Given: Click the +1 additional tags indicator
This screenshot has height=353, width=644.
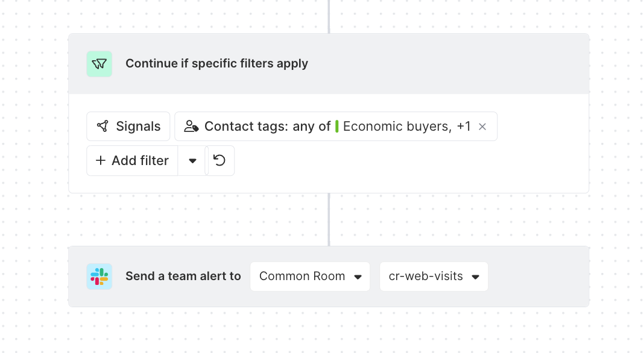Looking at the screenshot, I should coord(464,127).
